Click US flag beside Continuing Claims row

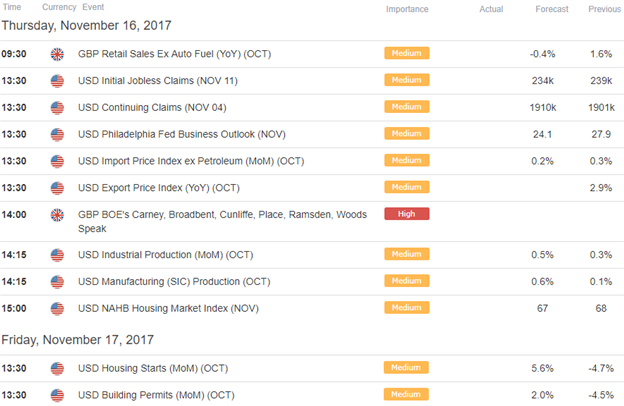pyautogui.click(x=57, y=107)
